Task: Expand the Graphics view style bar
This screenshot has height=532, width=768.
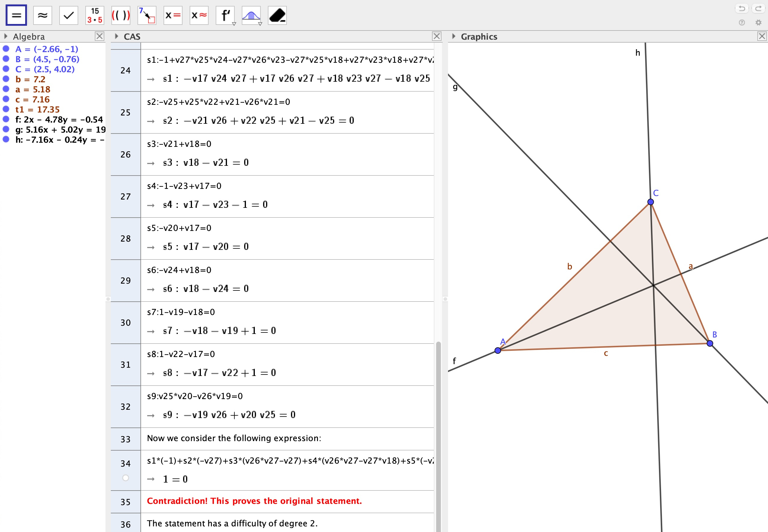Action: [453, 36]
